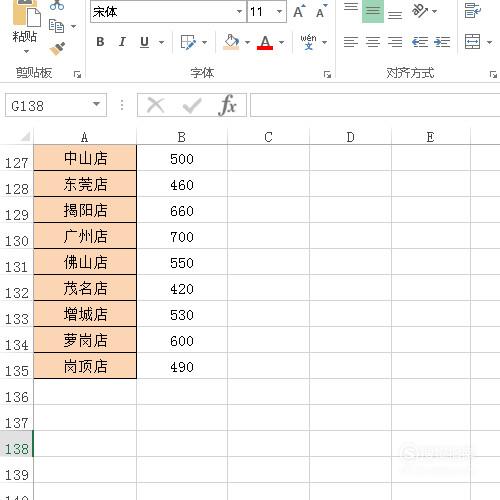Click the phonetic guide wén icon
This screenshot has height=500, width=500.
pos(308,42)
